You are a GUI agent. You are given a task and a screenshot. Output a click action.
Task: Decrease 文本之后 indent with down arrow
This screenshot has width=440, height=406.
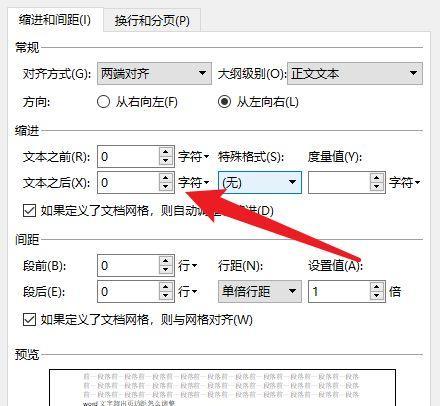point(166,187)
